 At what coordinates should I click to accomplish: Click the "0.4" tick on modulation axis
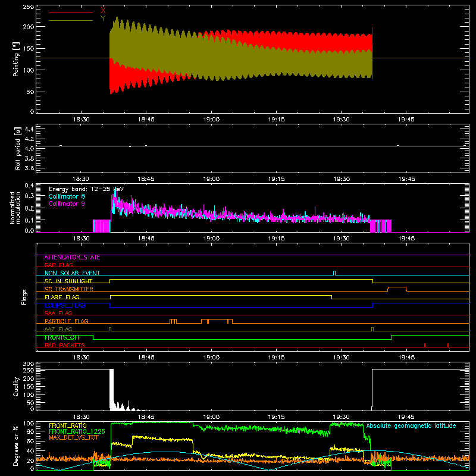(x=29, y=185)
